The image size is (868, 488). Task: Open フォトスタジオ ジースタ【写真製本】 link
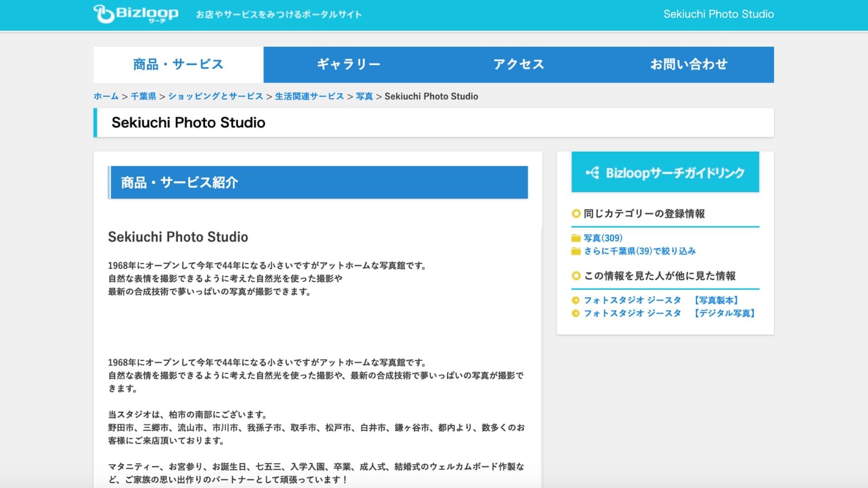[x=661, y=300]
